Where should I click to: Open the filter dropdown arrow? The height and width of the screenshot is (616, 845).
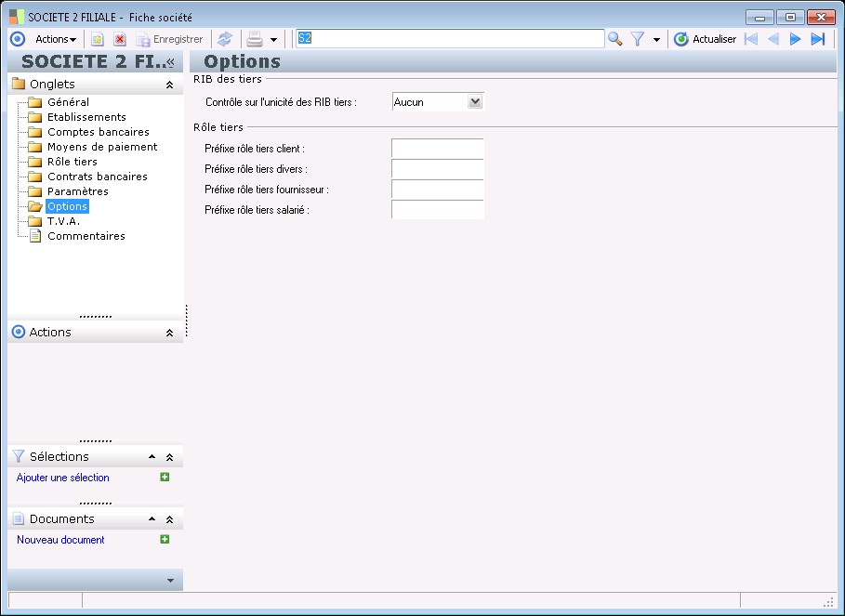(656, 40)
